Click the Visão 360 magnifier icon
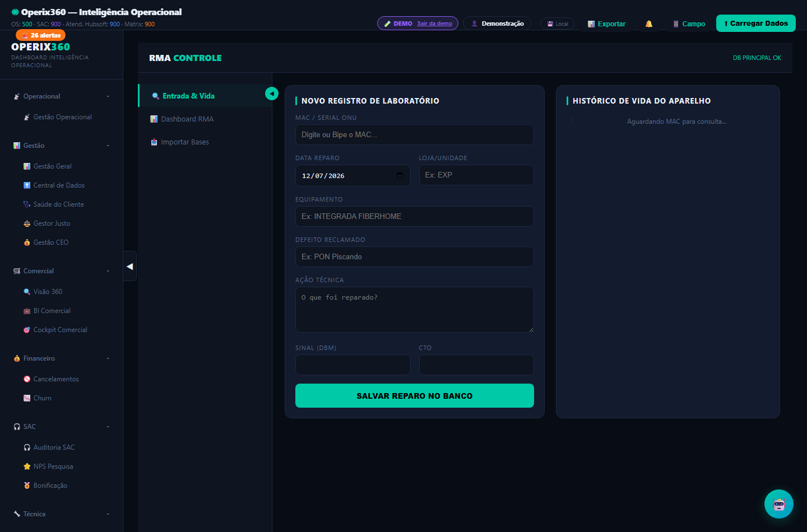This screenshot has height=532, width=807. 27,292
